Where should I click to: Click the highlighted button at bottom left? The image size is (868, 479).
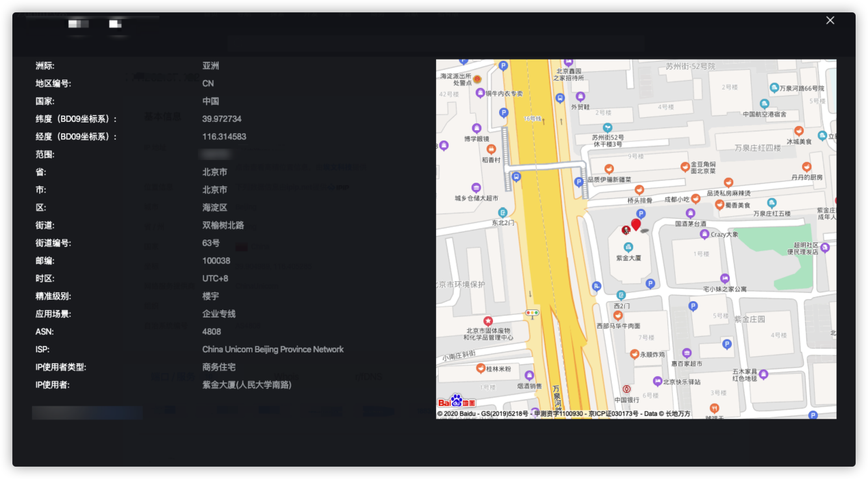click(x=86, y=412)
